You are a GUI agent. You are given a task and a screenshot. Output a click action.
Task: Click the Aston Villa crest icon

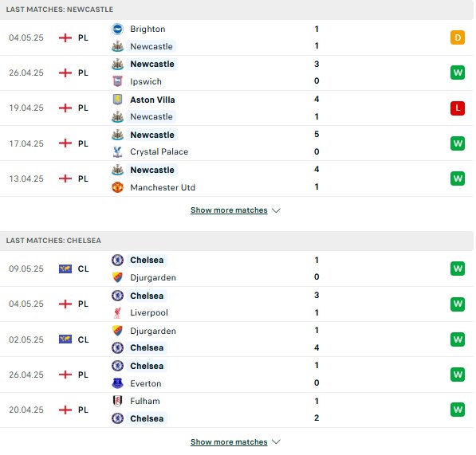[117, 100]
